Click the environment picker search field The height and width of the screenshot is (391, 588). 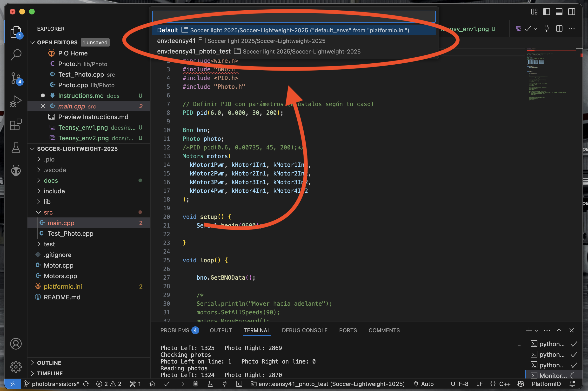pyautogui.click(x=294, y=17)
